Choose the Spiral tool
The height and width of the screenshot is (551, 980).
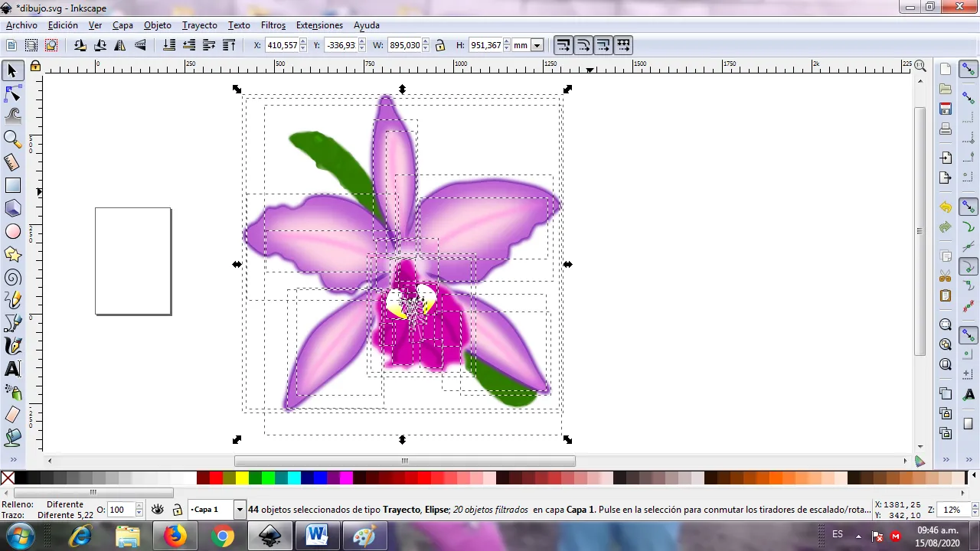pyautogui.click(x=12, y=278)
